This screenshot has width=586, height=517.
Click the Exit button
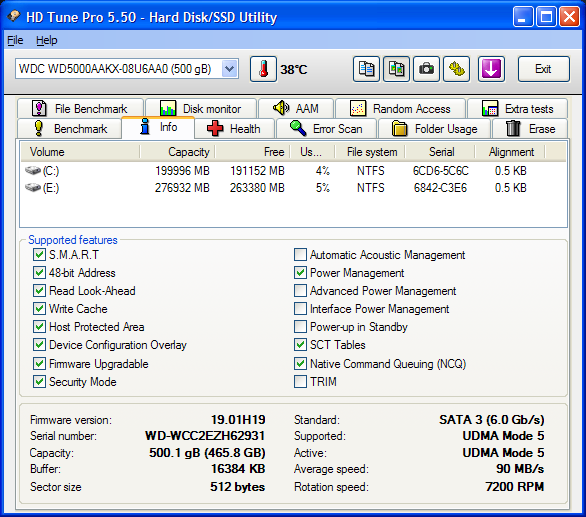click(543, 69)
